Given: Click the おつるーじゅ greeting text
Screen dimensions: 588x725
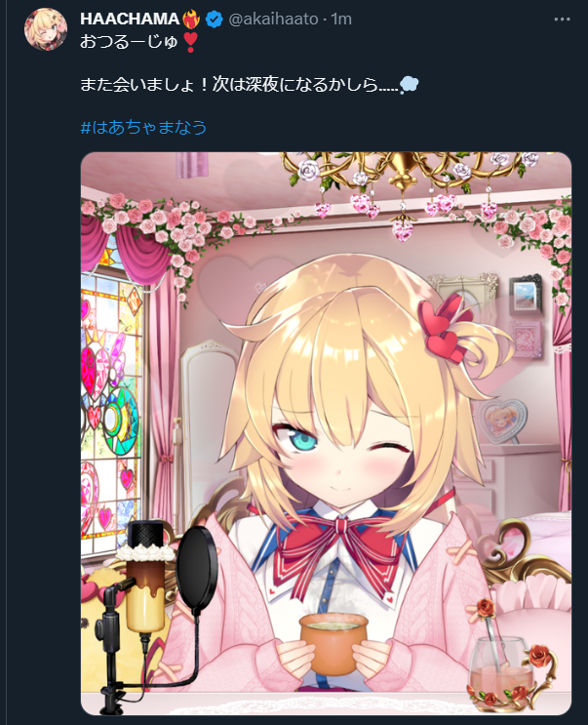Looking at the screenshot, I should pos(129,42).
